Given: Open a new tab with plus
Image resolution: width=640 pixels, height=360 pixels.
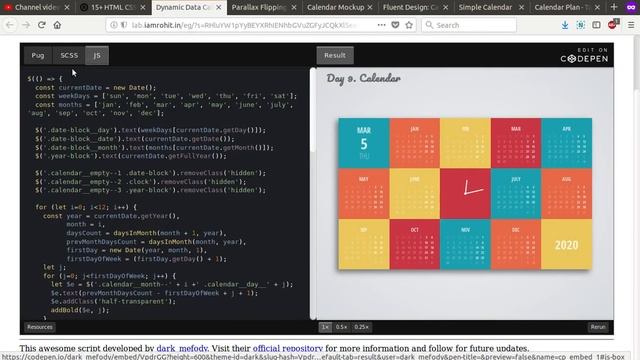Looking at the screenshot, I should (614, 7).
